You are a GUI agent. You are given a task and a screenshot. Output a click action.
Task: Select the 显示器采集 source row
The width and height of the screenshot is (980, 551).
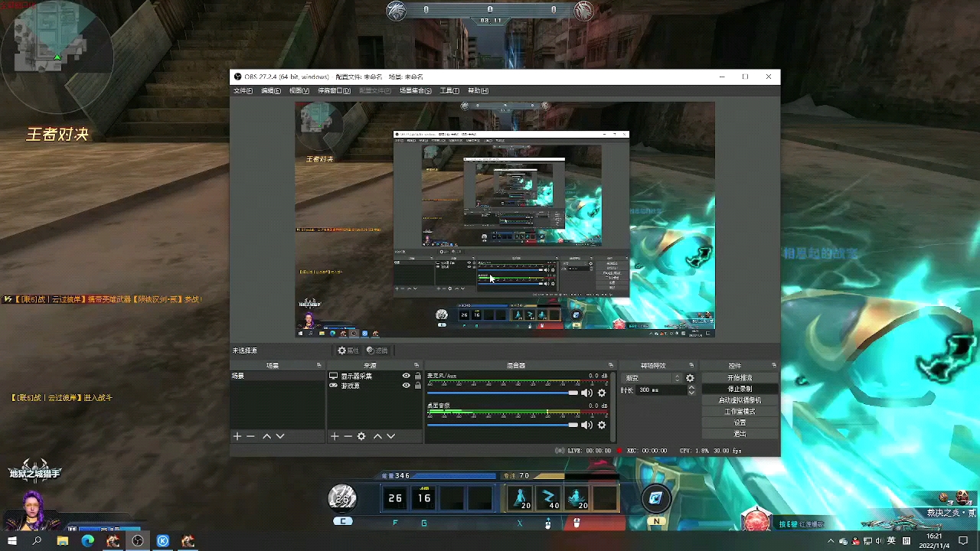coord(374,376)
